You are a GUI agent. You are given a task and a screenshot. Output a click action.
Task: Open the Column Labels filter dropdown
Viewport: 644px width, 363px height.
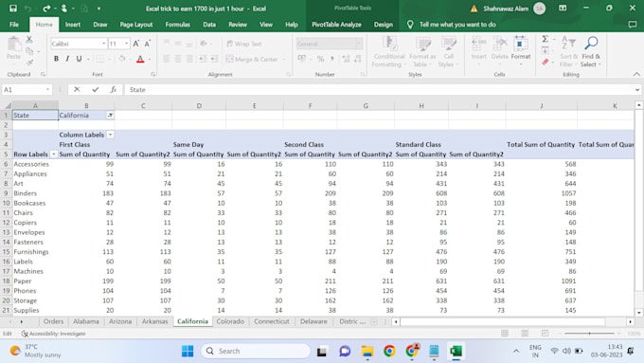(x=110, y=135)
